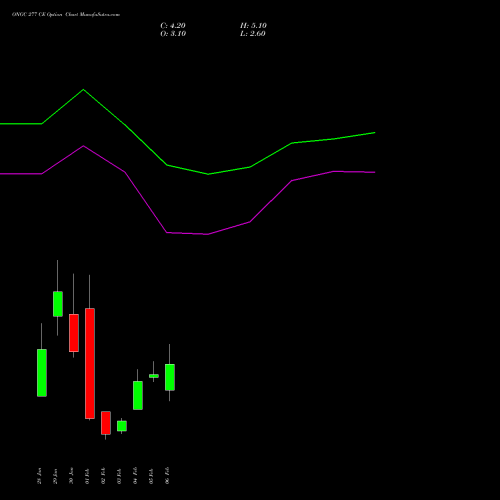Click the ONGC 277 CE Options chart title
The height and width of the screenshot is (500, 500).
click(66, 15)
